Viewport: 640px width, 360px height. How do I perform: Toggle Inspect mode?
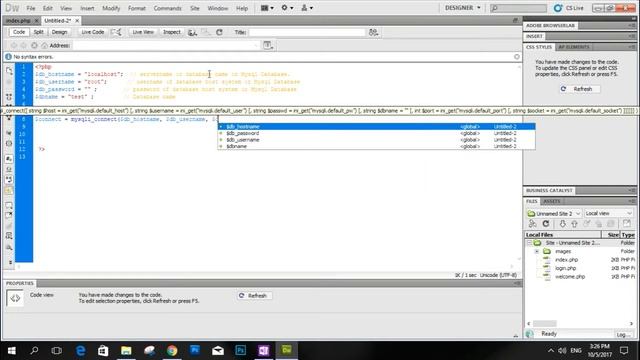click(x=171, y=32)
